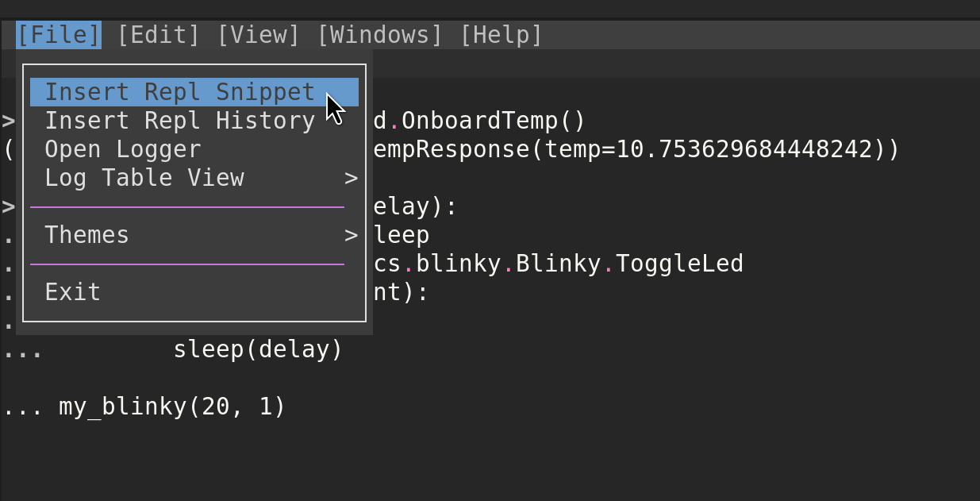This screenshot has width=980, height=501.
Task: Open the Edit menu
Action: pyautogui.click(x=159, y=35)
